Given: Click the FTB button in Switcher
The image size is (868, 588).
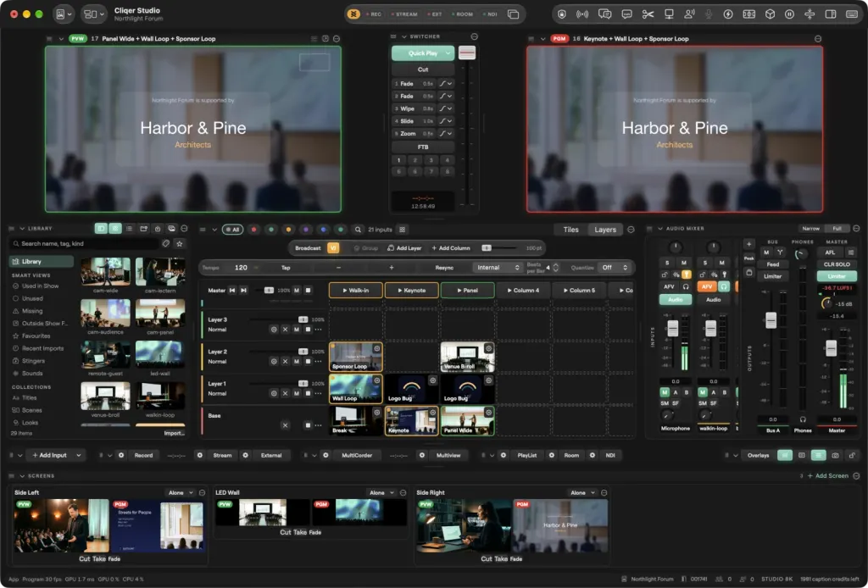Looking at the screenshot, I should pos(423,147).
